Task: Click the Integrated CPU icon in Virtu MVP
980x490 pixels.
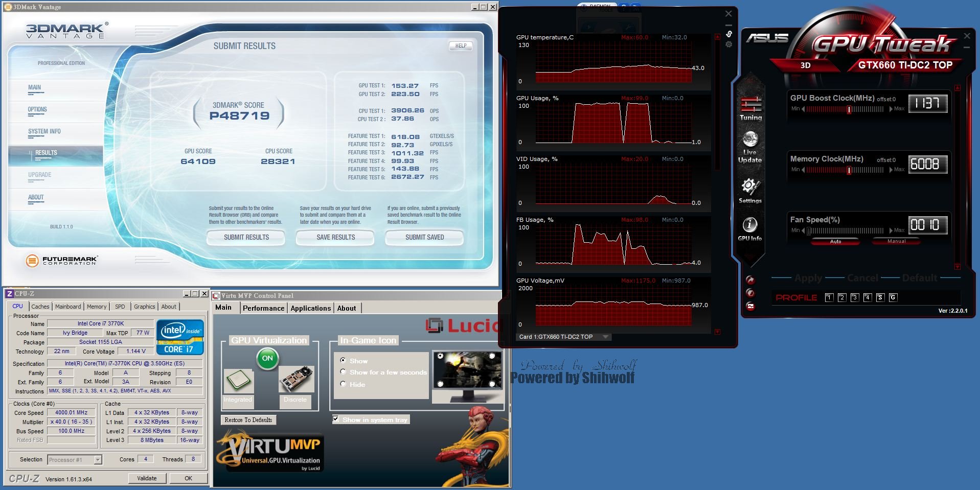Action: point(238,382)
